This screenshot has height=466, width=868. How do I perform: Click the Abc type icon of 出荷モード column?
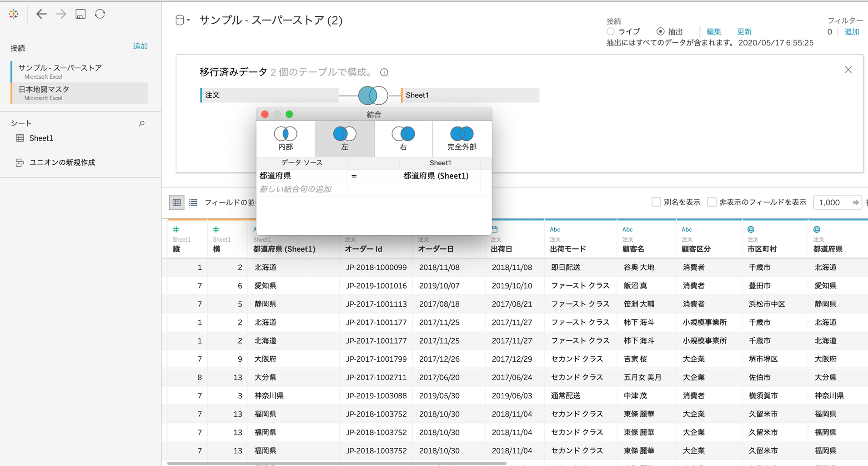click(x=555, y=229)
